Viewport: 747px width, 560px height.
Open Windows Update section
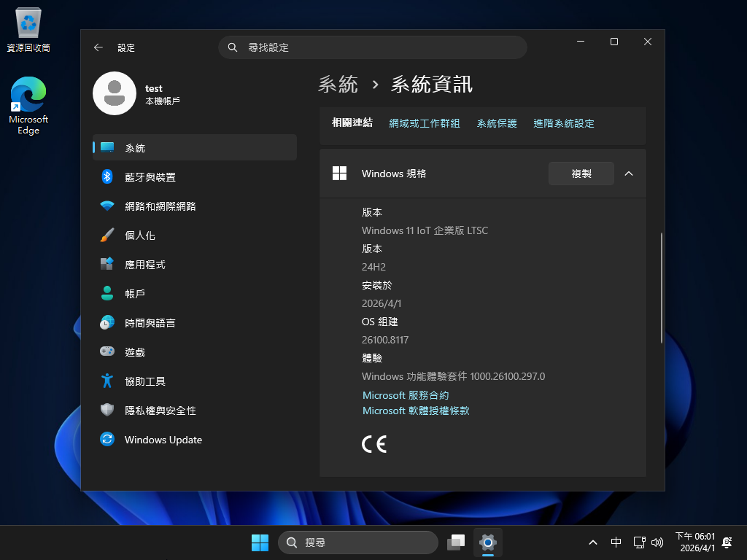click(x=163, y=440)
